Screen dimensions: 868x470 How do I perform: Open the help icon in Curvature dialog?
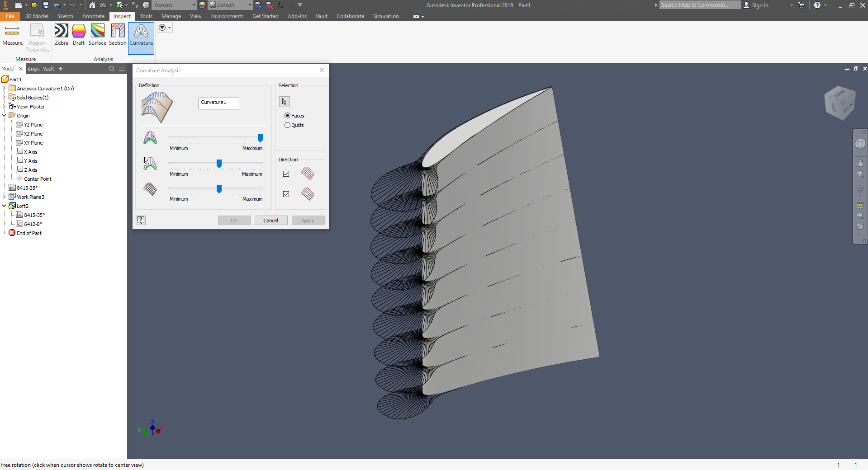141,220
